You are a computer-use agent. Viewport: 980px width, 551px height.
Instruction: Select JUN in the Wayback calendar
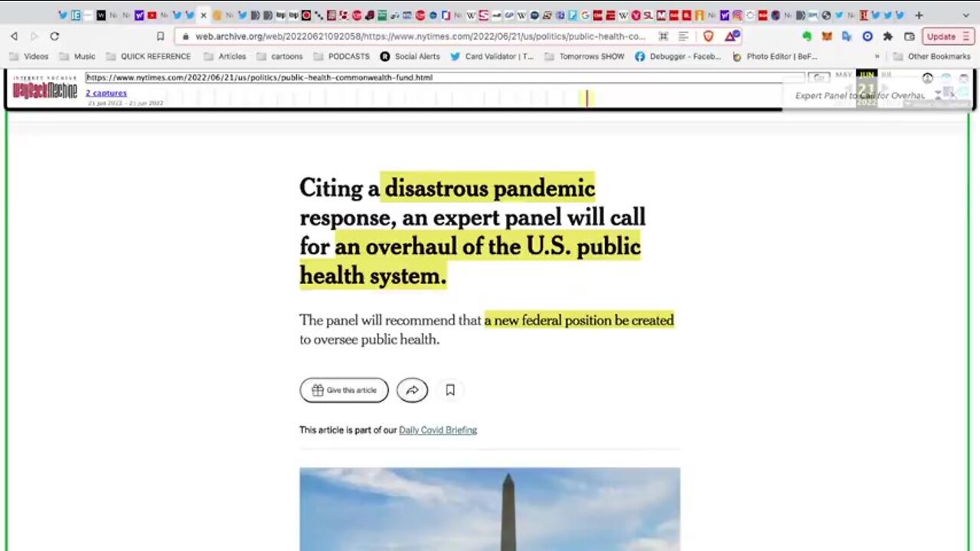867,74
